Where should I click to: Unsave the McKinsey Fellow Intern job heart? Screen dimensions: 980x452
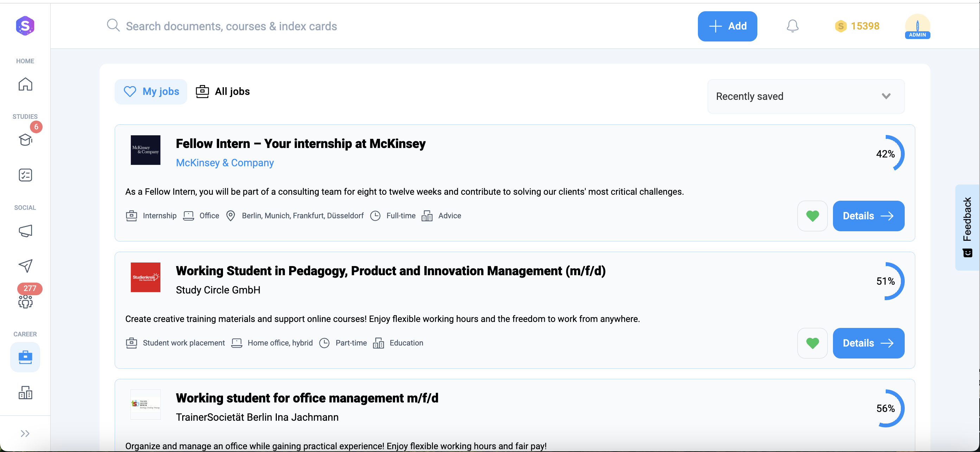pos(812,215)
